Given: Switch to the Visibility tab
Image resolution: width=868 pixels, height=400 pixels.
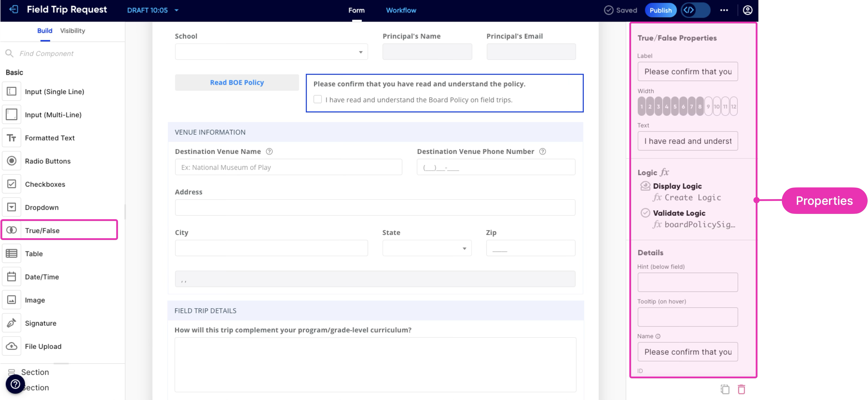Looking at the screenshot, I should pyautogui.click(x=72, y=31).
